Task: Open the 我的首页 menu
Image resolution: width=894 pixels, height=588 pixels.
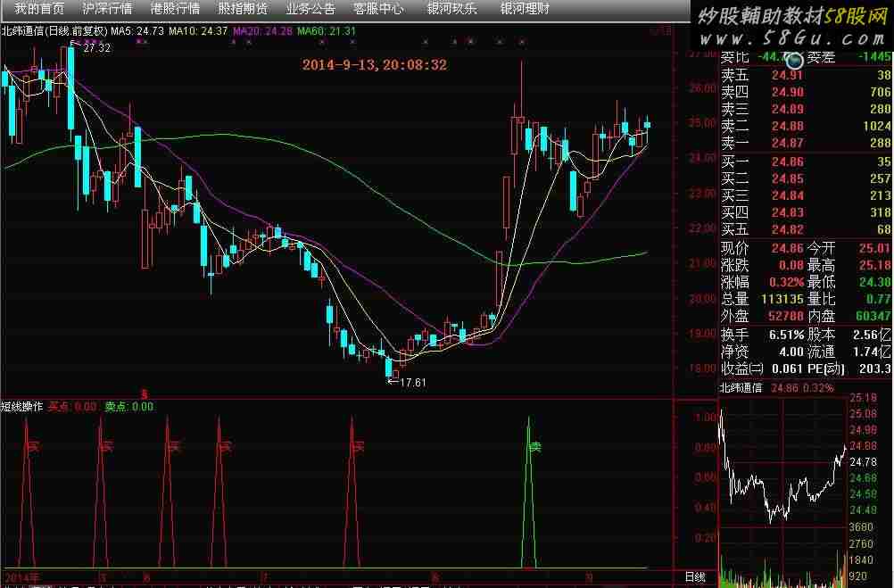Action: tap(38, 9)
